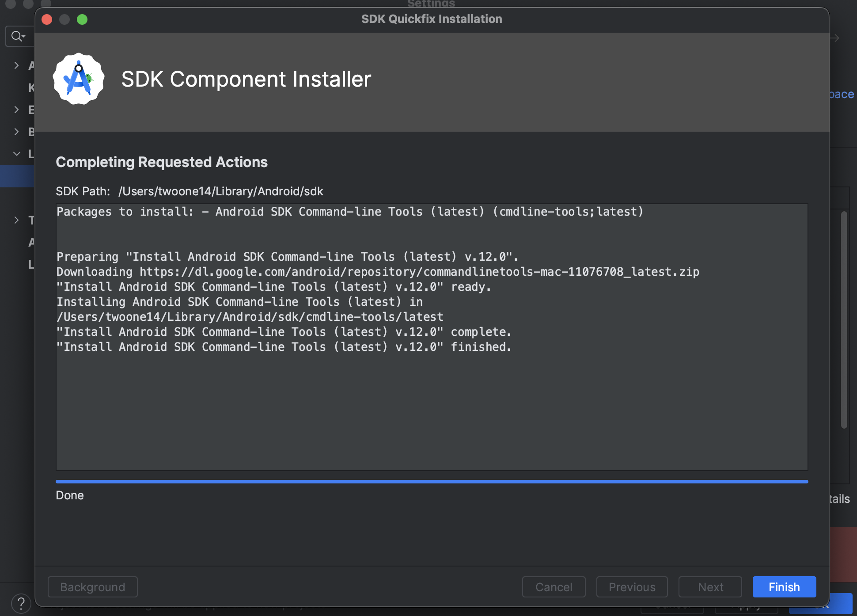The image size is (857, 616).
Task: Click the vertical scrollbar behind the dialog
Action: coord(844,320)
